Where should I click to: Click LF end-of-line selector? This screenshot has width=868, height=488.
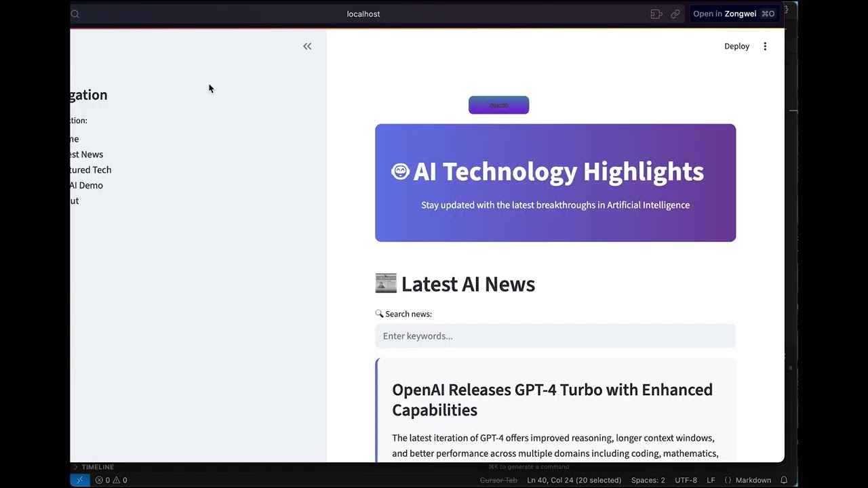click(x=711, y=480)
